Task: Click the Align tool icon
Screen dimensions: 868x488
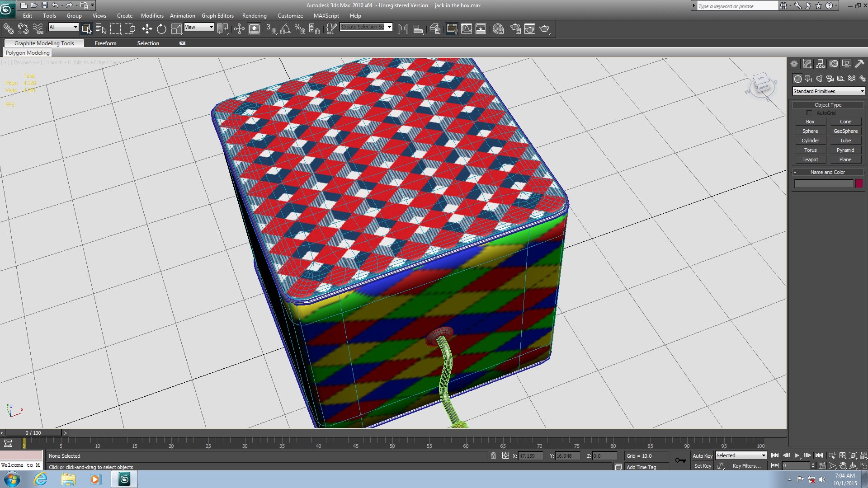Action: [418, 29]
